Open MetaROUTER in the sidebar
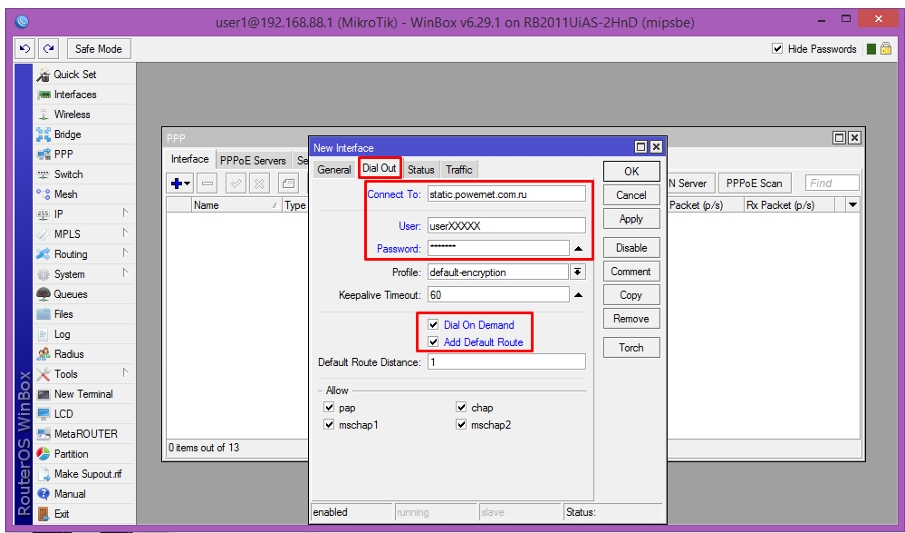Viewport: 905px width, 533px height. (x=84, y=434)
